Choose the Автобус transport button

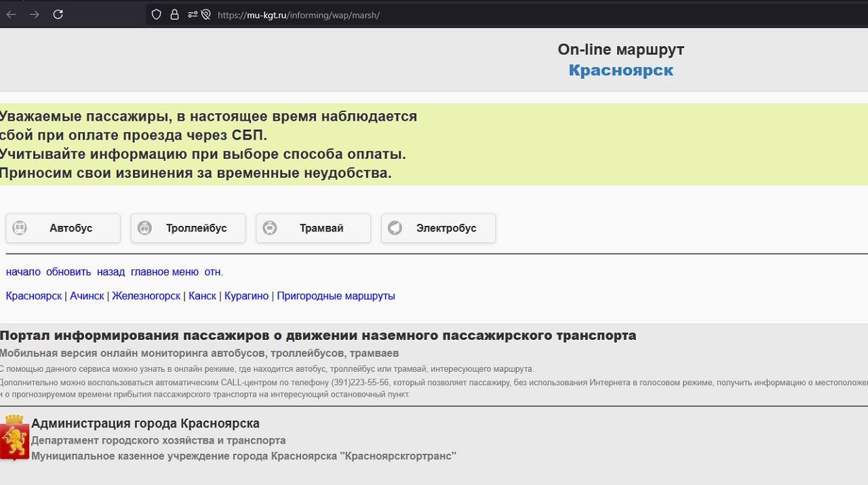[63, 228]
